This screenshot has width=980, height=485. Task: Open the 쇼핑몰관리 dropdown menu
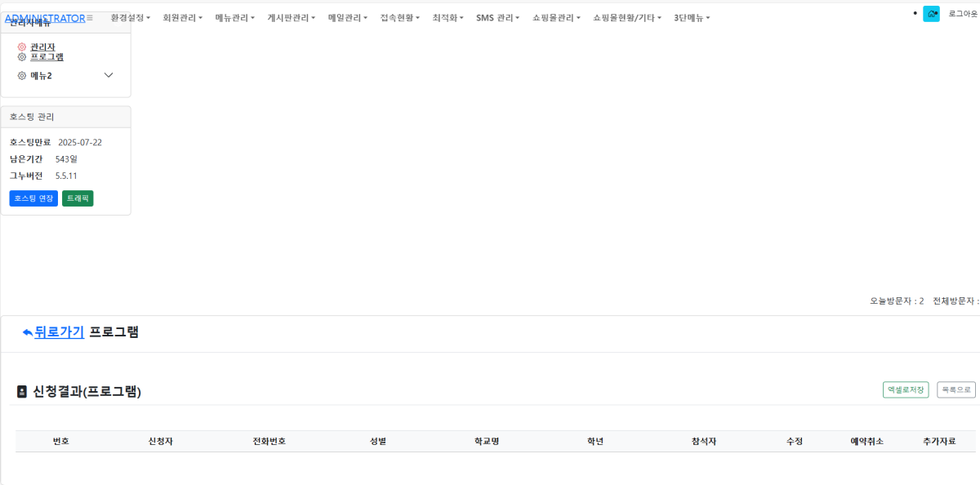[x=557, y=17]
